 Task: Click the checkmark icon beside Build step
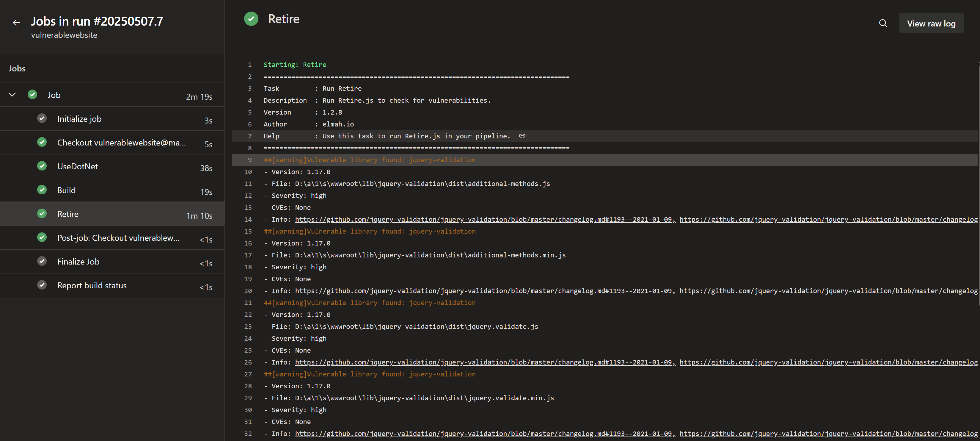click(x=42, y=190)
